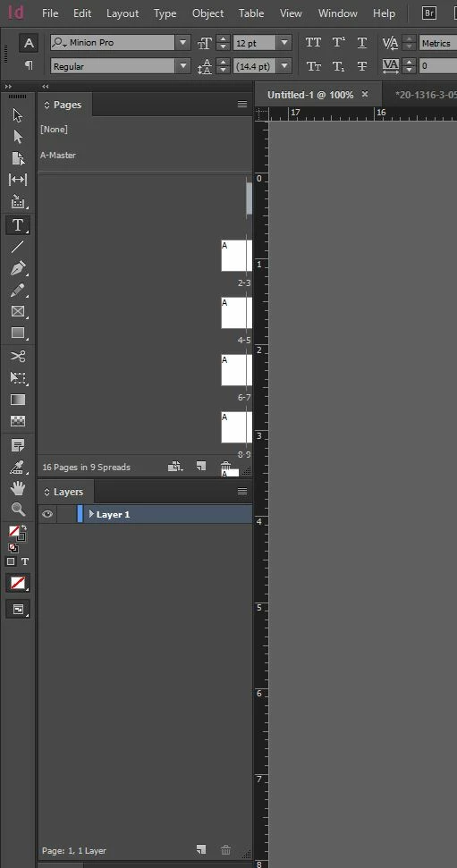457x868 pixels.
Task: Select the Eyedropper tool
Action: (x=18, y=468)
